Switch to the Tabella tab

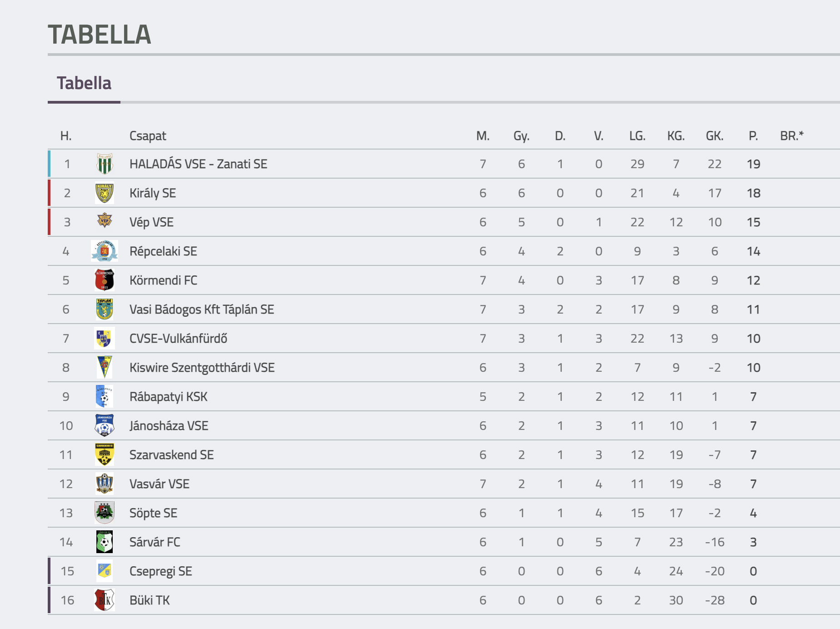(x=84, y=83)
